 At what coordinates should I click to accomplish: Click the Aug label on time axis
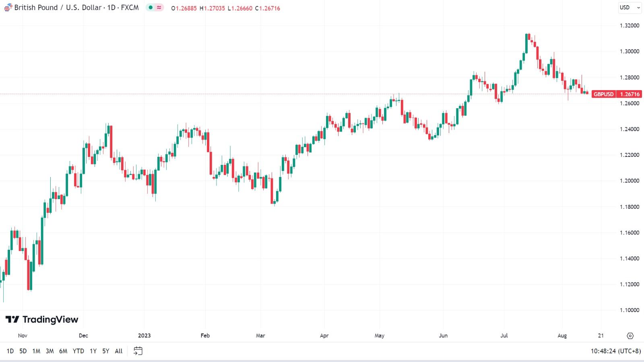(562, 335)
